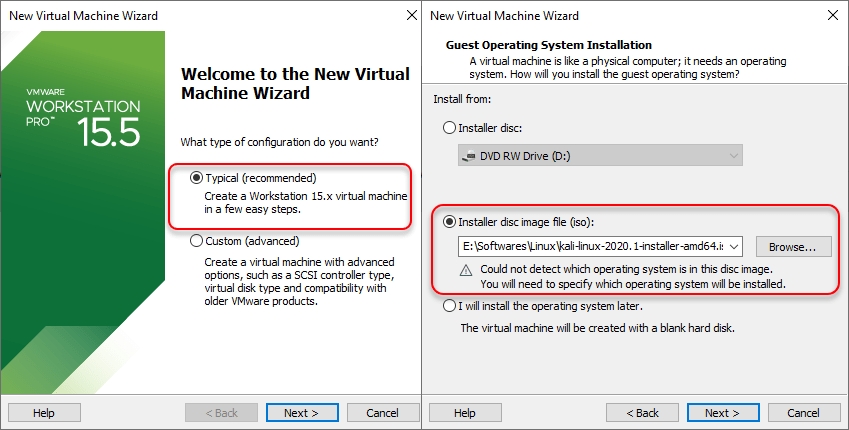The width and height of the screenshot is (849, 430).
Task: Cancel the Guest Operating System Installation window
Action: coord(804,413)
